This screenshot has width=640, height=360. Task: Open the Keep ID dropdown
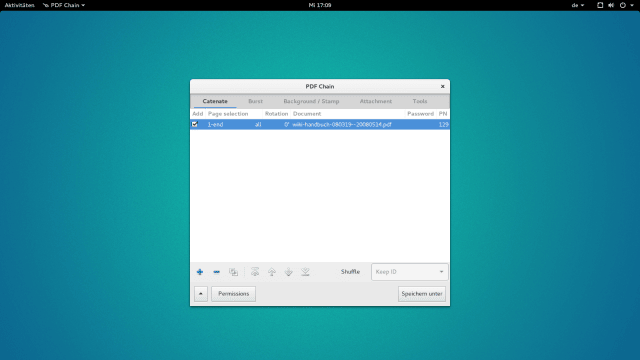[x=410, y=272]
